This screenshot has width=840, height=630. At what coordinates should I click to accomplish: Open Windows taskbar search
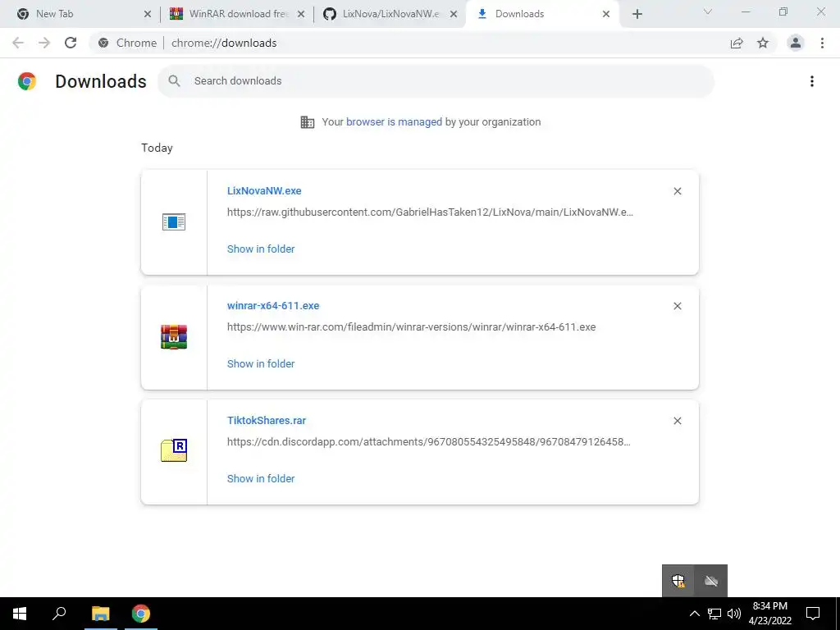pos(59,614)
